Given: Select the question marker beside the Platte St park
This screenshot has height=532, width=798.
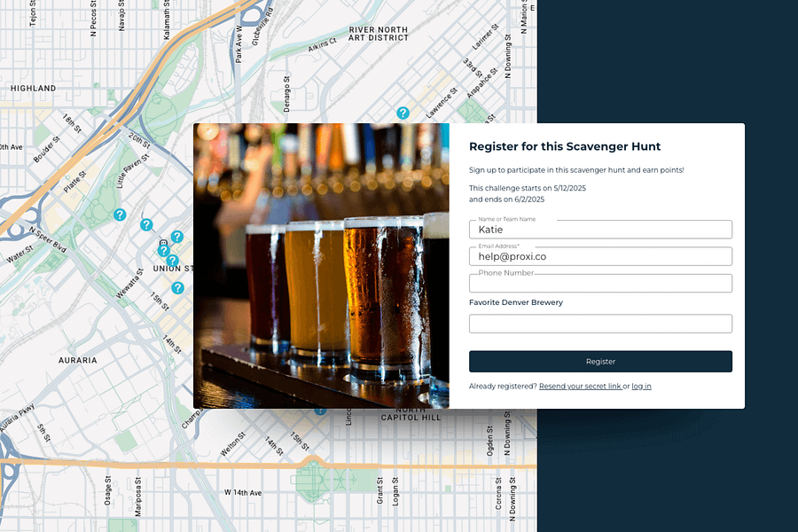Looking at the screenshot, I should pos(120,215).
